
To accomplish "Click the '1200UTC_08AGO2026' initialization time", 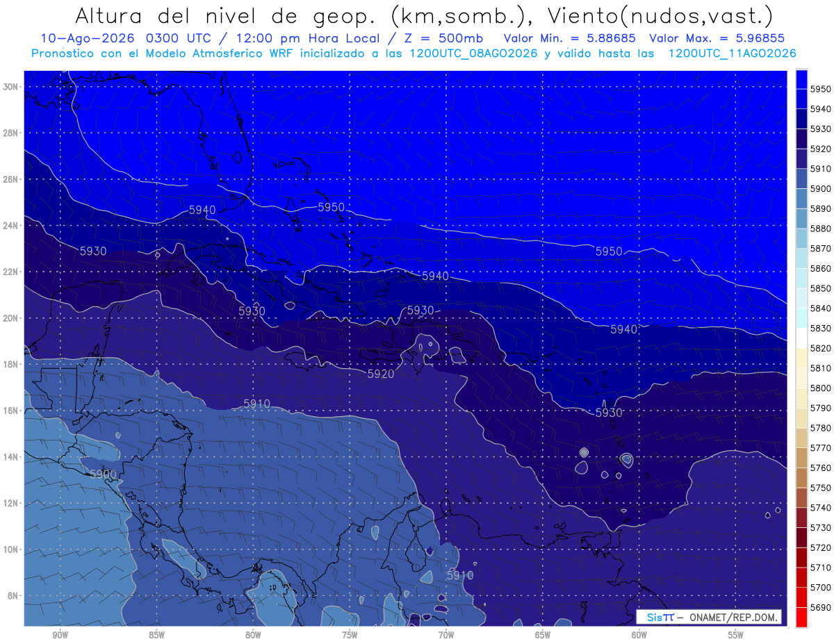I will coord(474,53).
